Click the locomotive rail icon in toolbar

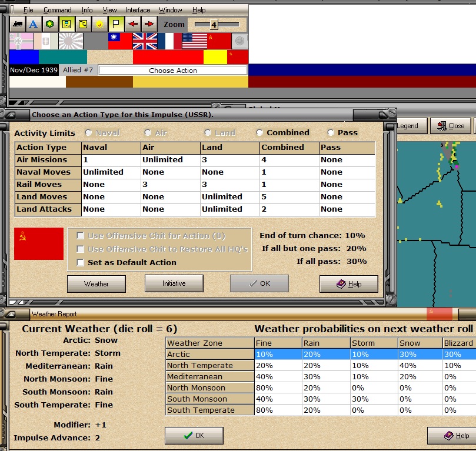coord(18,24)
